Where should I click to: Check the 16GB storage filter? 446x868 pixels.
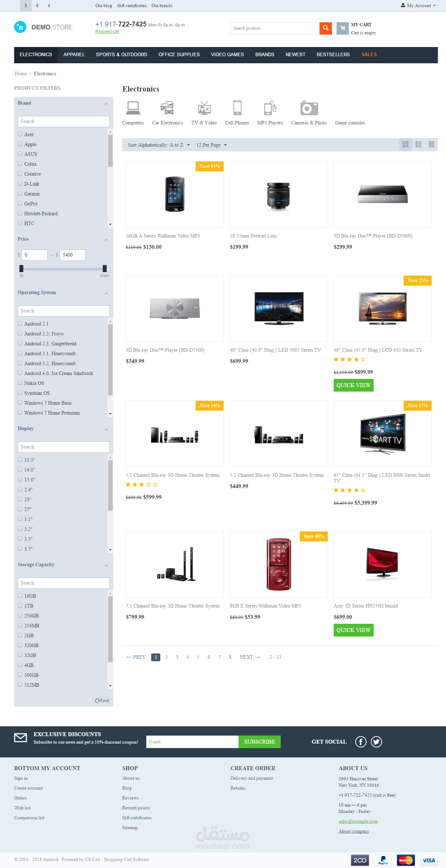(x=20, y=596)
